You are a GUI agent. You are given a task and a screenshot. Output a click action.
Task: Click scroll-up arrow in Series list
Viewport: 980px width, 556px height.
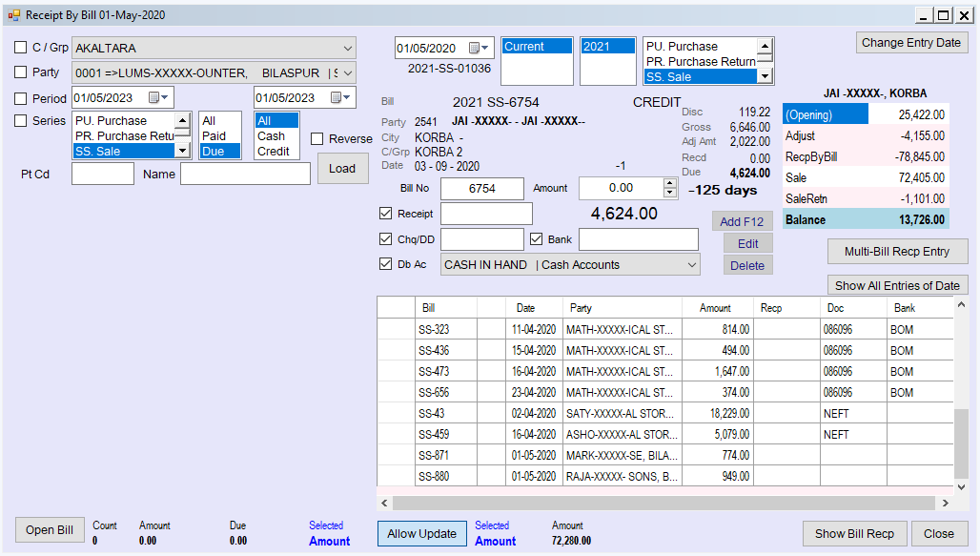coord(182,120)
